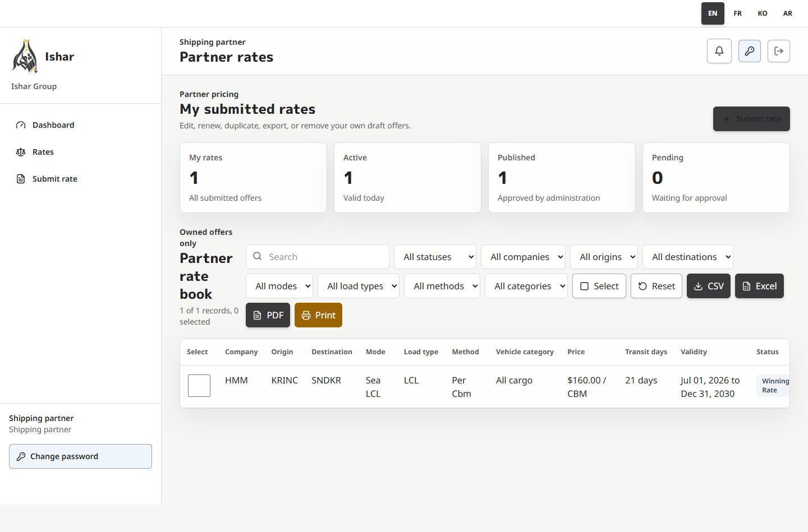Click the Reset filters button
The height and width of the screenshot is (532, 808).
(656, 286)
